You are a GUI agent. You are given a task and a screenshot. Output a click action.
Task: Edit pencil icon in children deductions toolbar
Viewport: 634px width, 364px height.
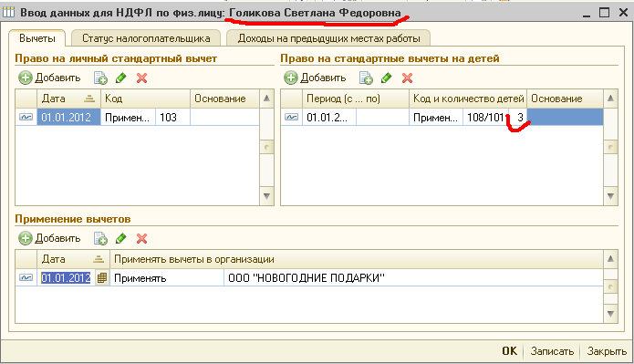click(x=387, y=78)
